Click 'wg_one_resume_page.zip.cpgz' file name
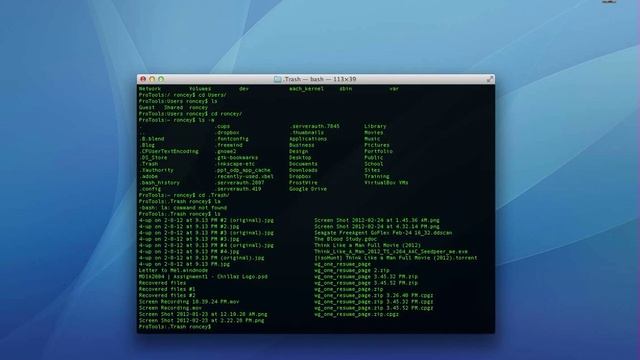This screenshot has height=360, width=640. 357,314
